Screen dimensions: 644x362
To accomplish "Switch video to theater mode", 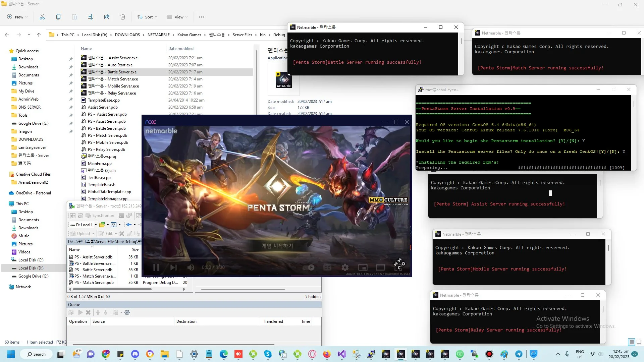I will click(380, 267).
